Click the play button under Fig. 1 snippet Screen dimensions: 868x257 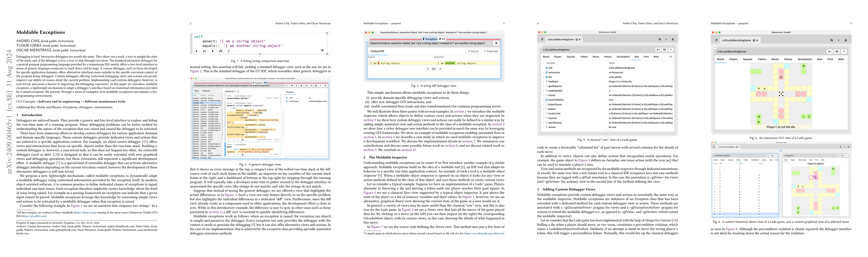click(197, 51)
